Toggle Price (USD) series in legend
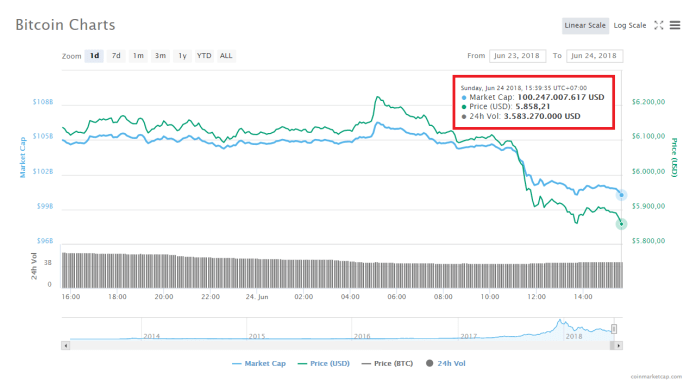696x380 pixels. 324,363
